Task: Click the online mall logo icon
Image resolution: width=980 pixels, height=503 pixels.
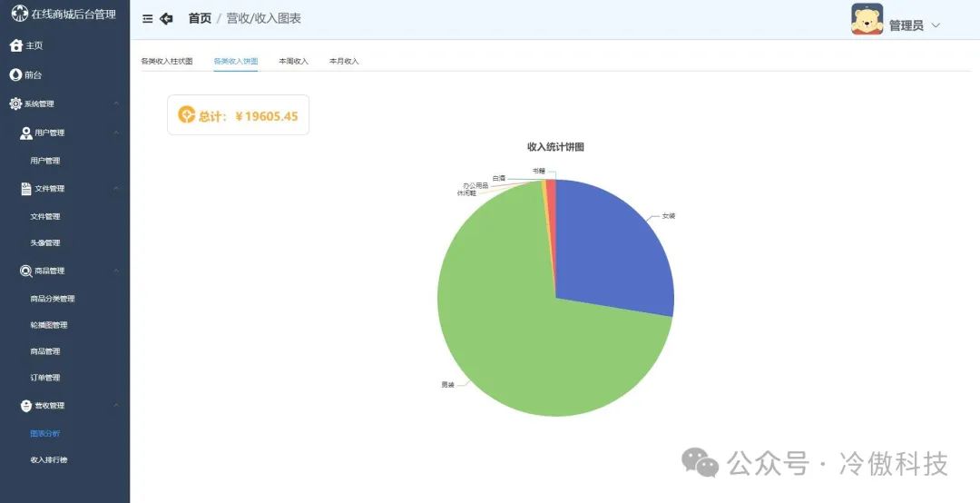Action: tap(19, 13)
